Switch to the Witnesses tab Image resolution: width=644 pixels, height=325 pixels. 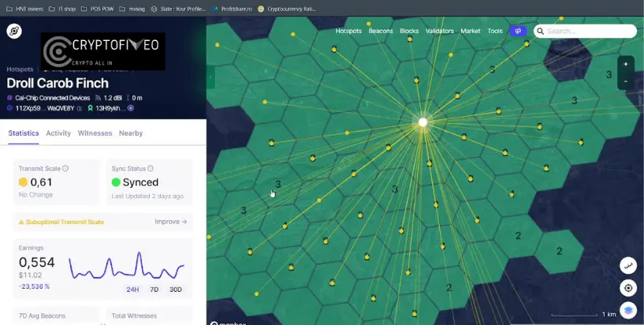pyautogui.click(x=95, y=133)
